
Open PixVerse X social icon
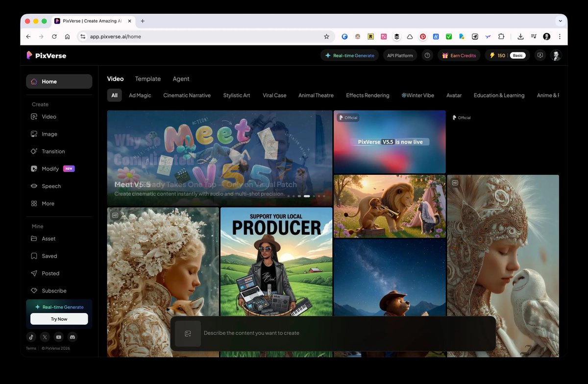(45, 337)
